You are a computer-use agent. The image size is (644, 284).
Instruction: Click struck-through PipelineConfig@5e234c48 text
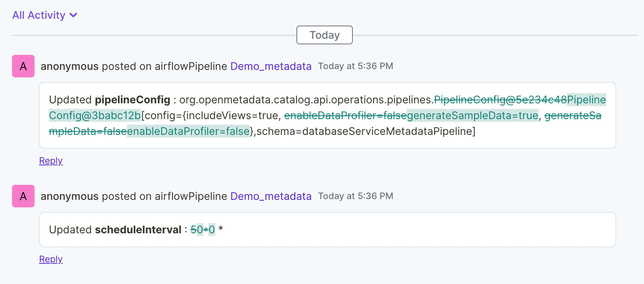500,100
